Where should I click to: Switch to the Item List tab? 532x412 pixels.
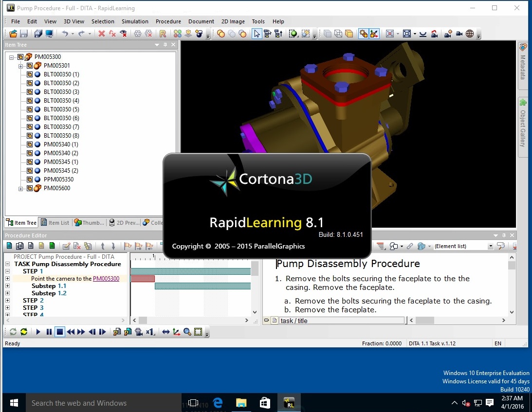point(55,222)
